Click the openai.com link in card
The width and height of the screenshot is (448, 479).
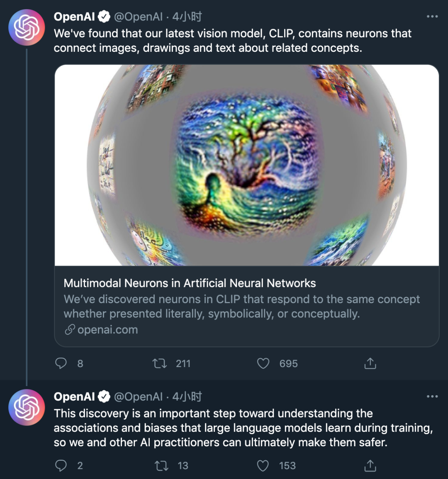107,330
